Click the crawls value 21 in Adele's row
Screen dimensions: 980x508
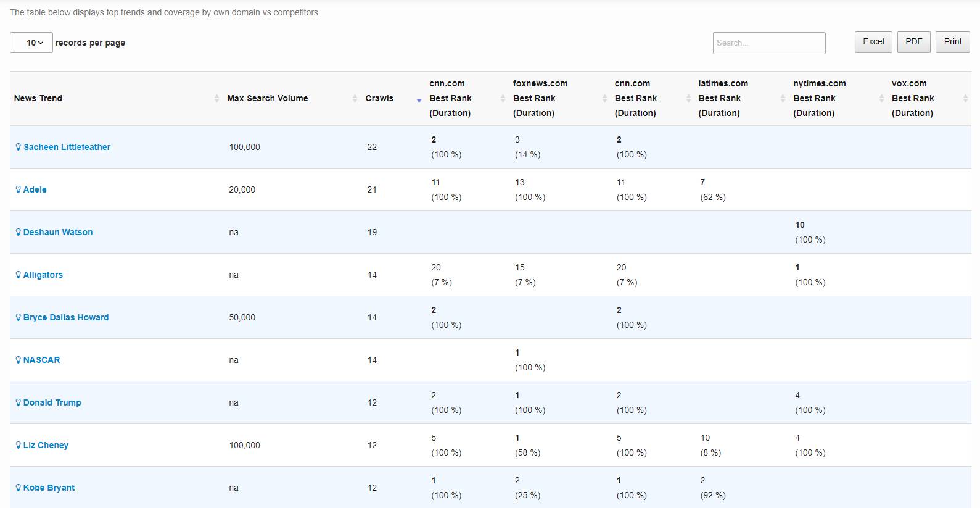372,189
